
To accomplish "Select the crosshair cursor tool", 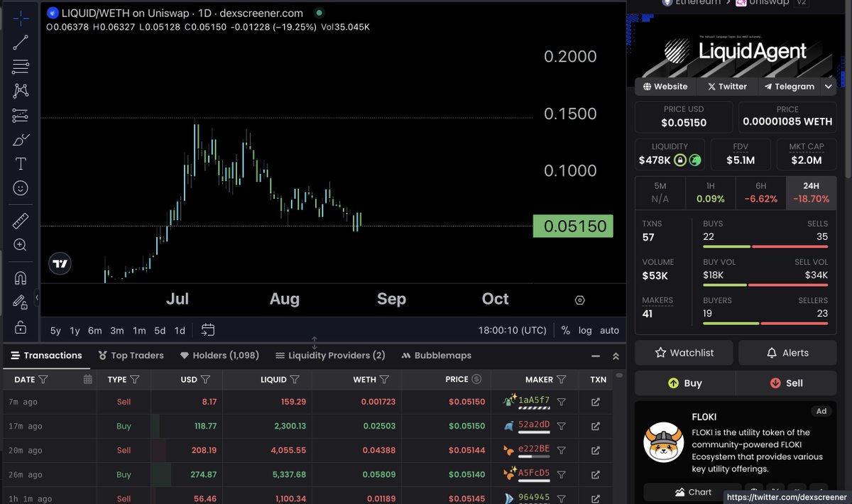I will 20,18.
